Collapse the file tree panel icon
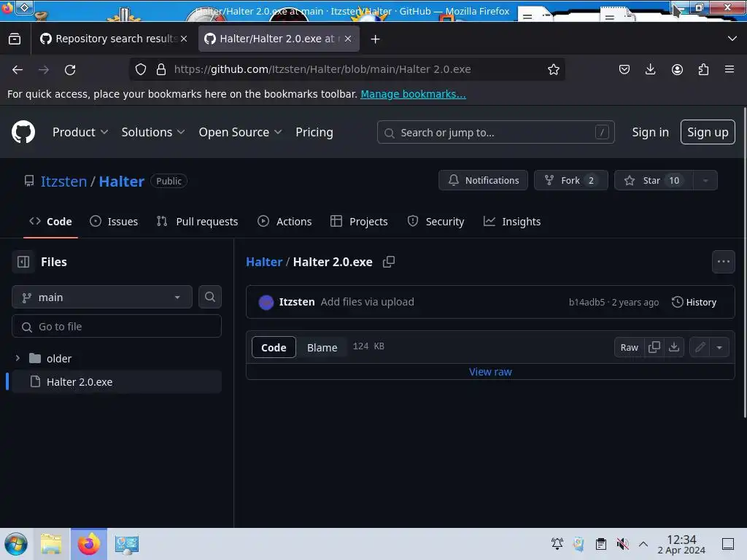747x560 pixels. (23, 262)
